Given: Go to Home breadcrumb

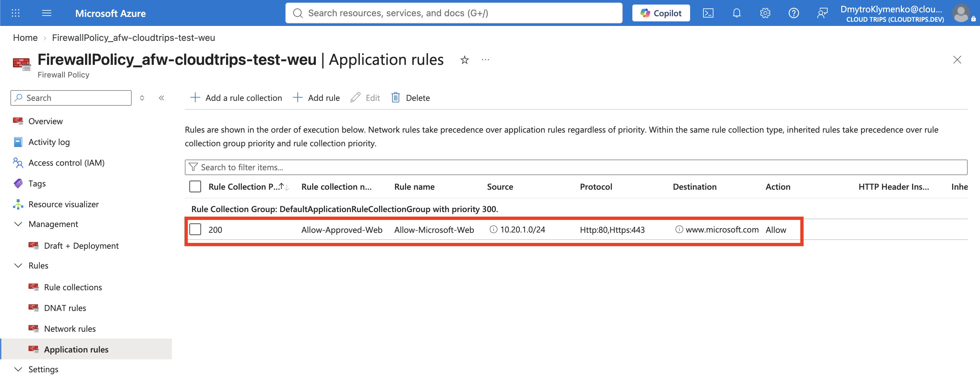Looking at the screenshot, I should pos(25,38).
